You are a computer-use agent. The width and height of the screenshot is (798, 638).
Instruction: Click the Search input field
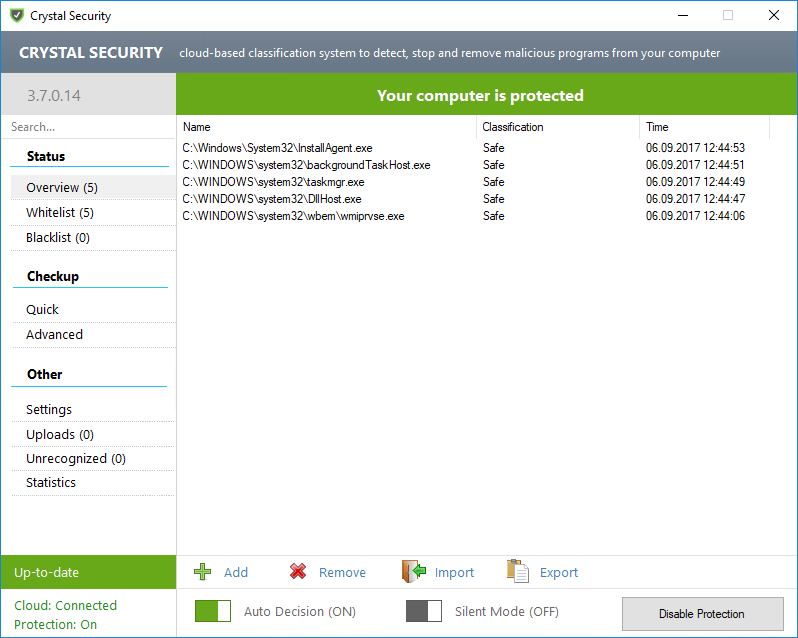[88, 127]
